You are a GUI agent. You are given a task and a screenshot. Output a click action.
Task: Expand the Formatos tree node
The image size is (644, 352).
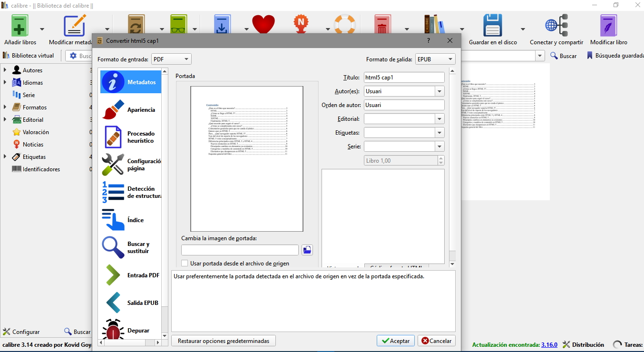click(x=5, y=107)
